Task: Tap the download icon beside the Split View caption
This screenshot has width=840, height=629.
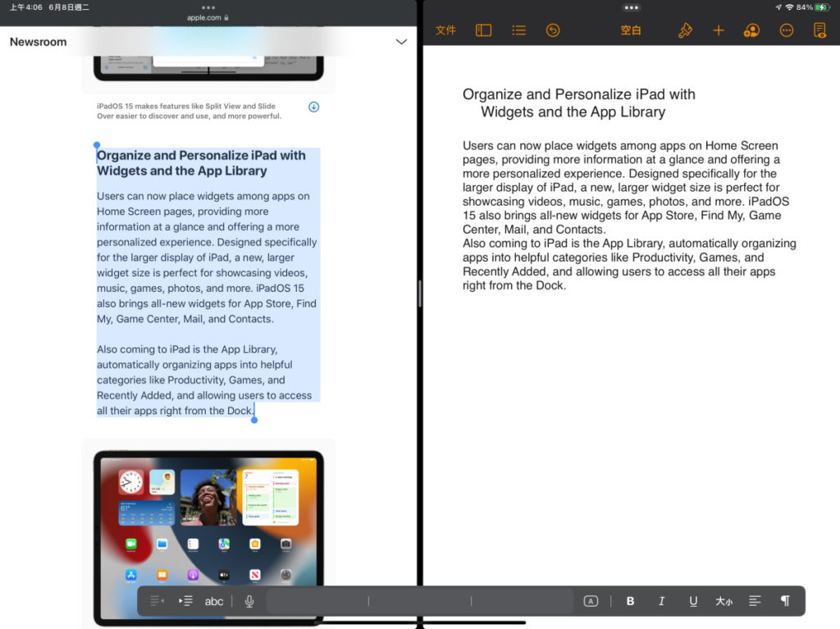Action: click(x=314, y=107)
